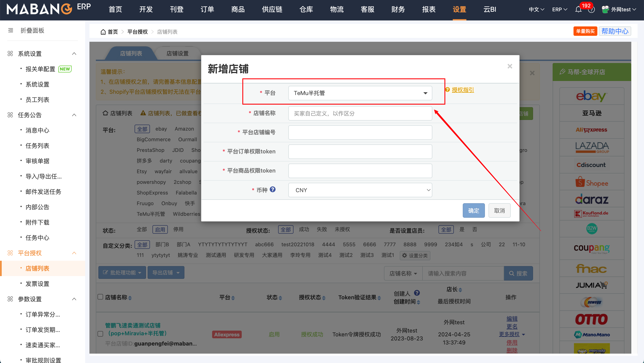
Task: Click the ebay logo in the side panel
Action: (x=591, y=96)
